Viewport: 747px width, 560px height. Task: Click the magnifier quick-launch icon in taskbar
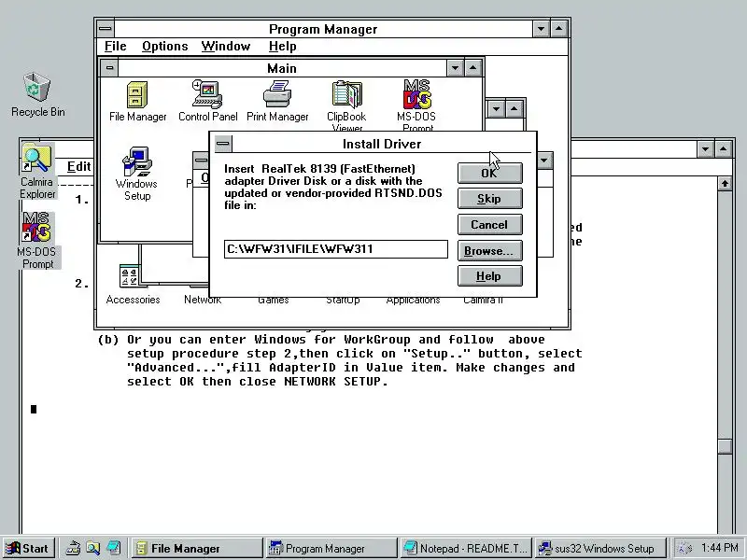92,548
